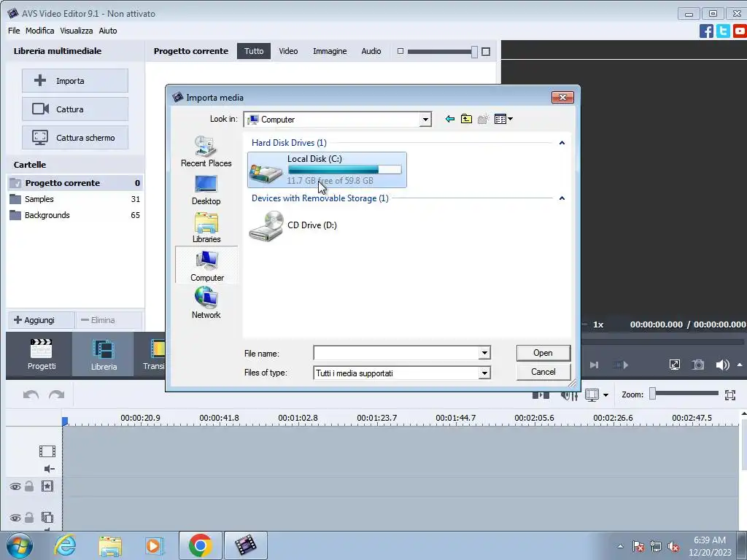Open Twitter link icon
The width and height of the screenshot is (747, 560).
[x=723, y=31]
